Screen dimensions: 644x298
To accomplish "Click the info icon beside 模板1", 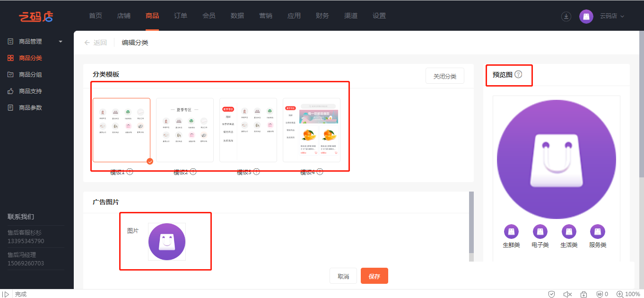I will click(130, 172).
